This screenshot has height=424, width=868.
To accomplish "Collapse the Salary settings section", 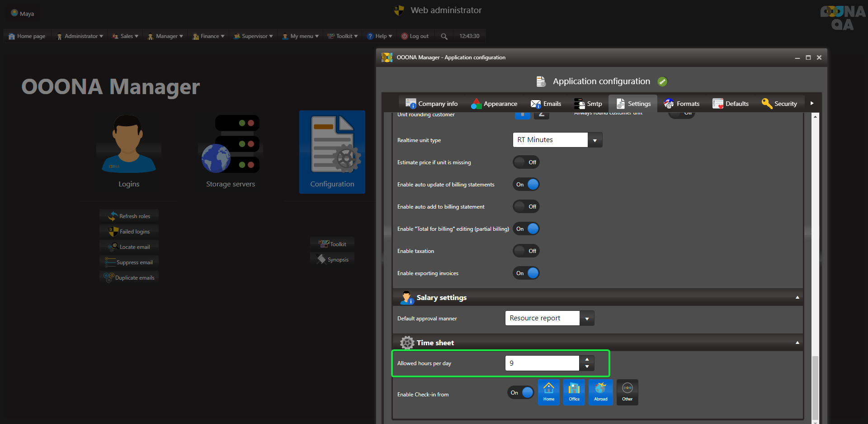I will (x=797, y=298).
